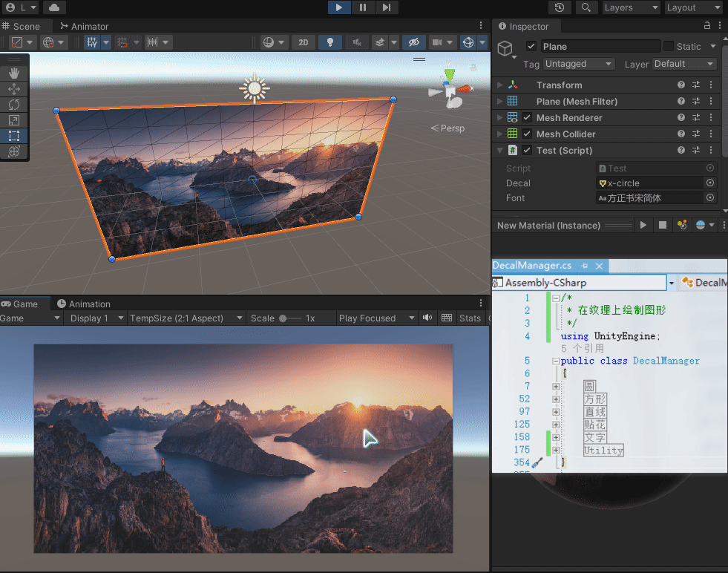The width and height of the screenshot is (728, 573).
Task: Enable the Static checkbox
Action: tap(669, 46)
